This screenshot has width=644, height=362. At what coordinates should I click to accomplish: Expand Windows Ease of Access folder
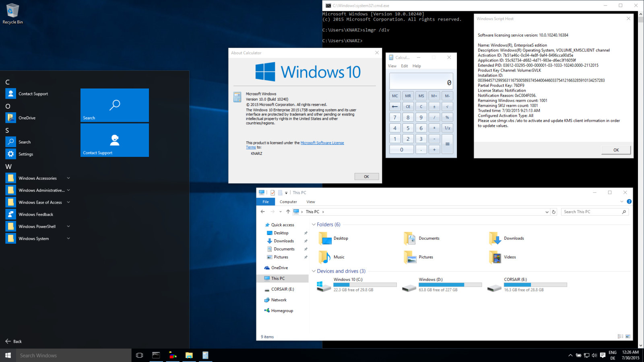pyautogui.click(x=68, y=202)
